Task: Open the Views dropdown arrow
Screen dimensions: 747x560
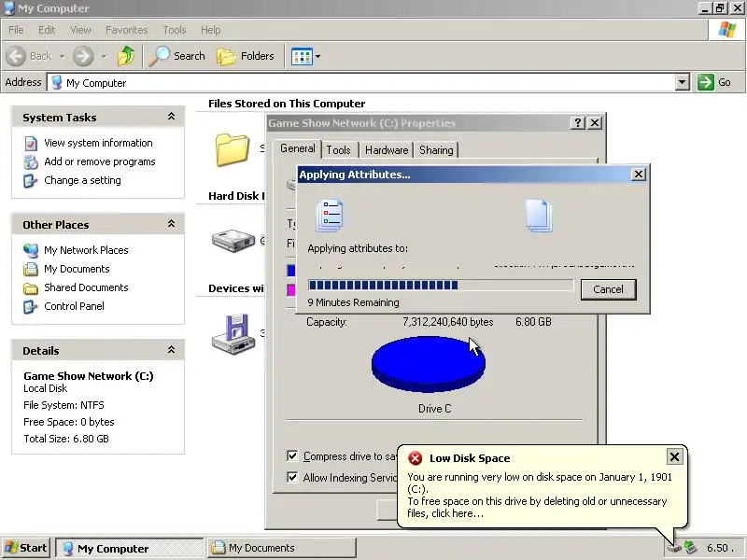Action: 317,56
